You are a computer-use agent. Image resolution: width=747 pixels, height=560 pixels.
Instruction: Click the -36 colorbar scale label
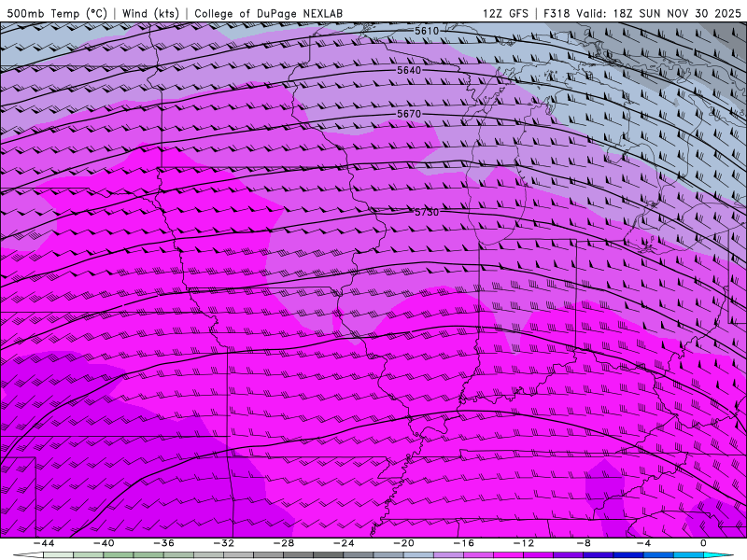tap(163, 543)
